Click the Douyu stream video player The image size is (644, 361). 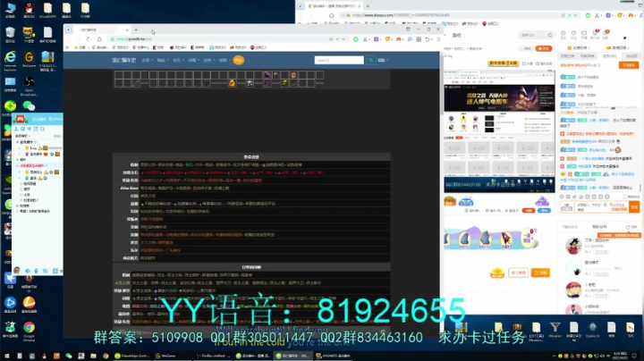point(499,131)
